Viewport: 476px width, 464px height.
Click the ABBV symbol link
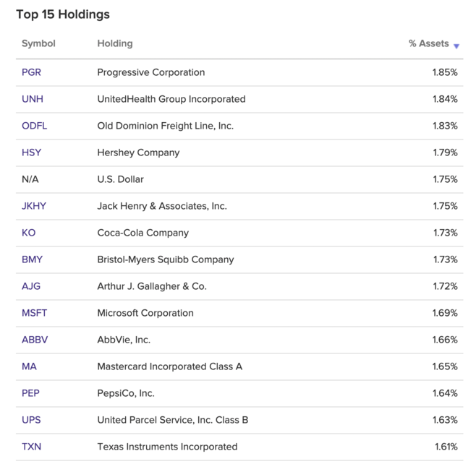tap(35, 340)
